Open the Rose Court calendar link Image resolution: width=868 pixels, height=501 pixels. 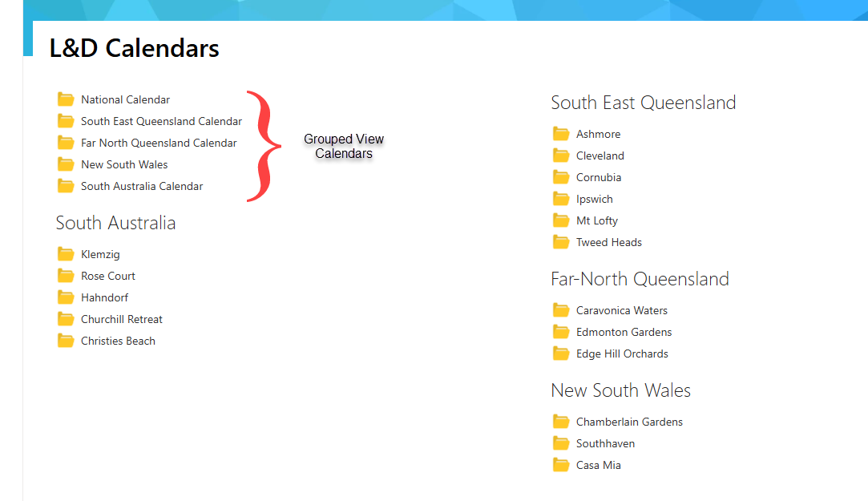[x=108, y=276]
